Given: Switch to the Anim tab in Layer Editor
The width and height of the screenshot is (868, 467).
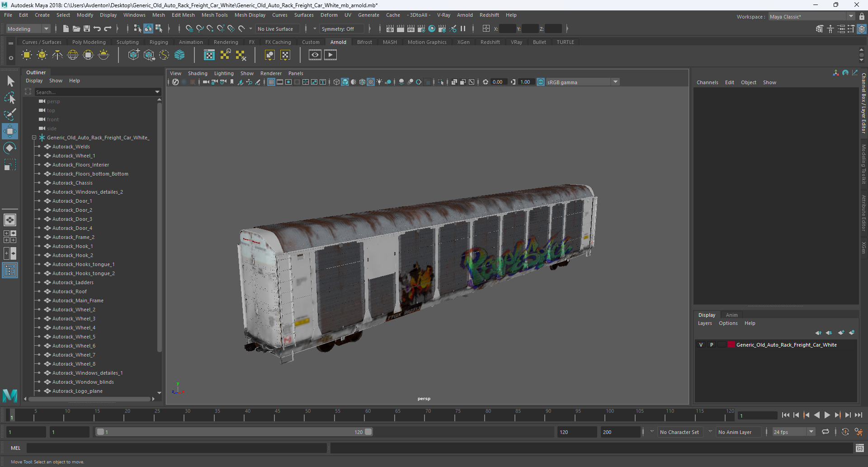Looking at the screenshot, I should (x=731, y=315).
